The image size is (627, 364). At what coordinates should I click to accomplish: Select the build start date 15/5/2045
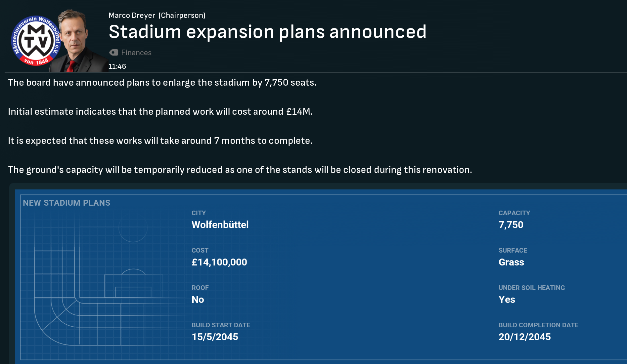(215, 337)
